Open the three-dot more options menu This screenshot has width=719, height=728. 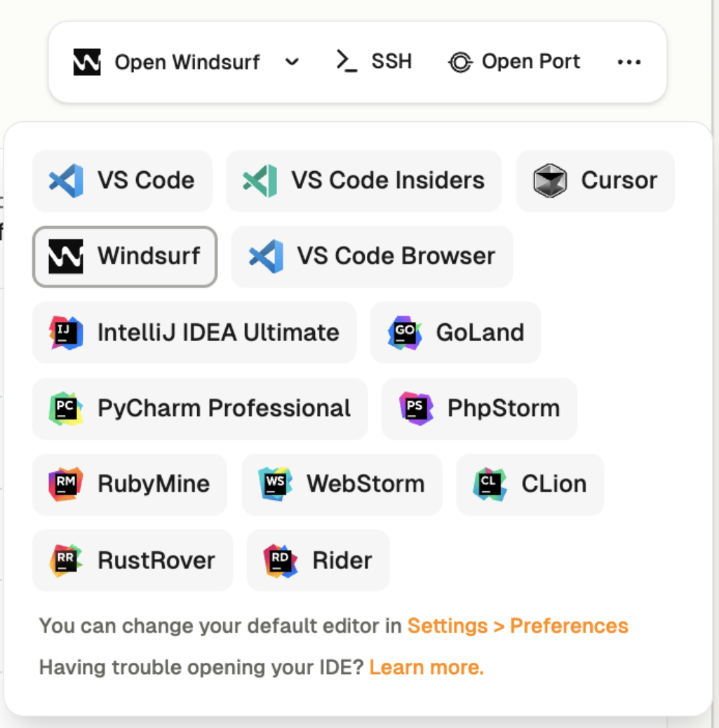629,62
